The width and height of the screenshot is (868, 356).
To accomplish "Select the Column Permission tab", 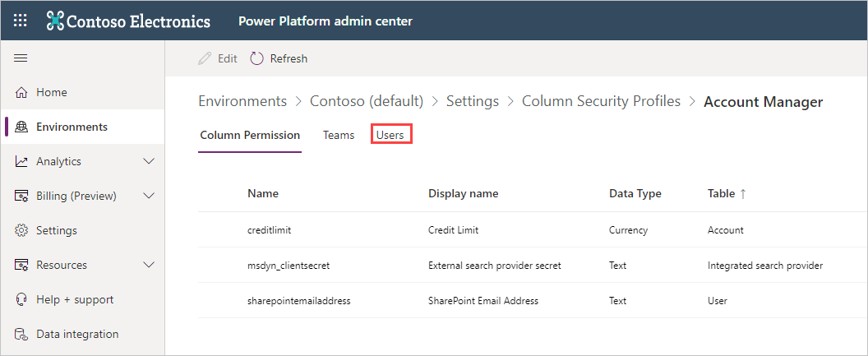I will [250, 135].
